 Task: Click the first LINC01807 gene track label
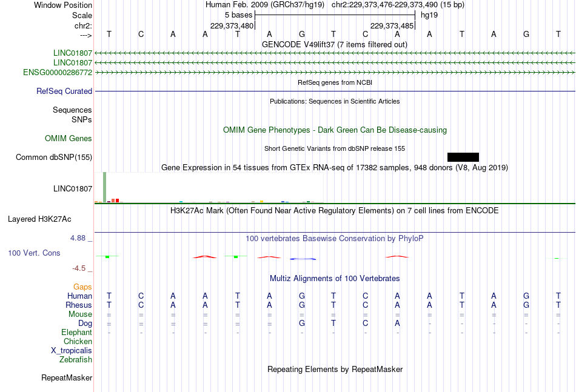[x=72, y=53]
